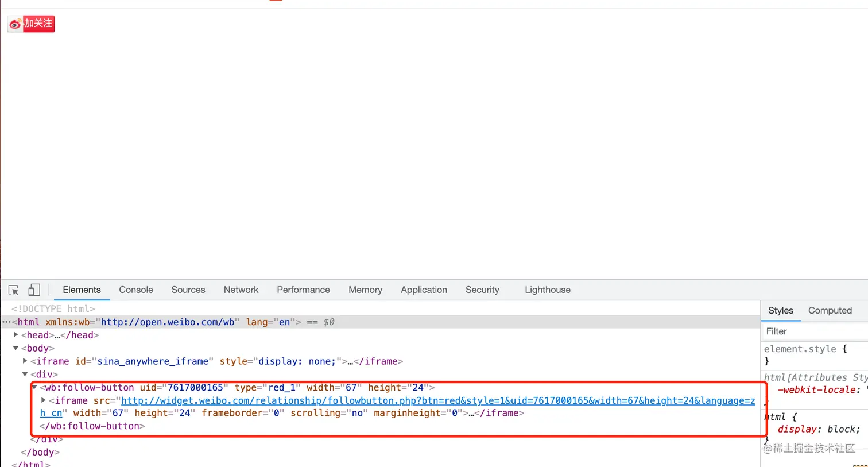
Task: Expand the head element node
Action: pos(15,335)
